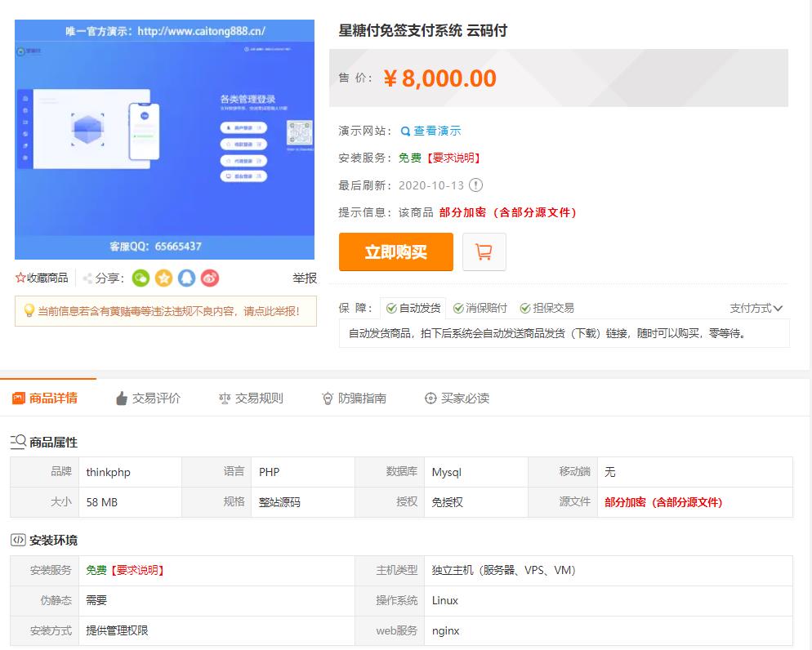Click share icon before 分享 label

coord(87,278)
